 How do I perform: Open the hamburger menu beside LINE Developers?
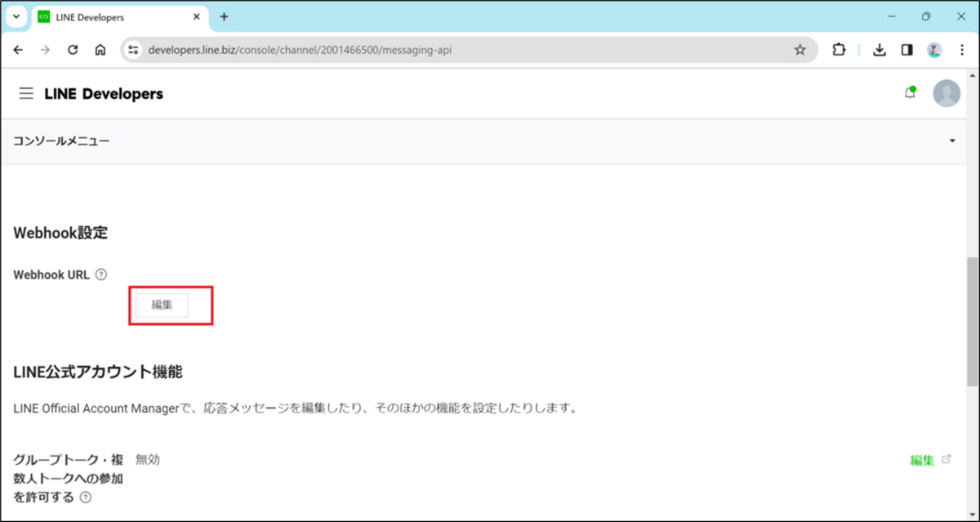coord(26,94)
